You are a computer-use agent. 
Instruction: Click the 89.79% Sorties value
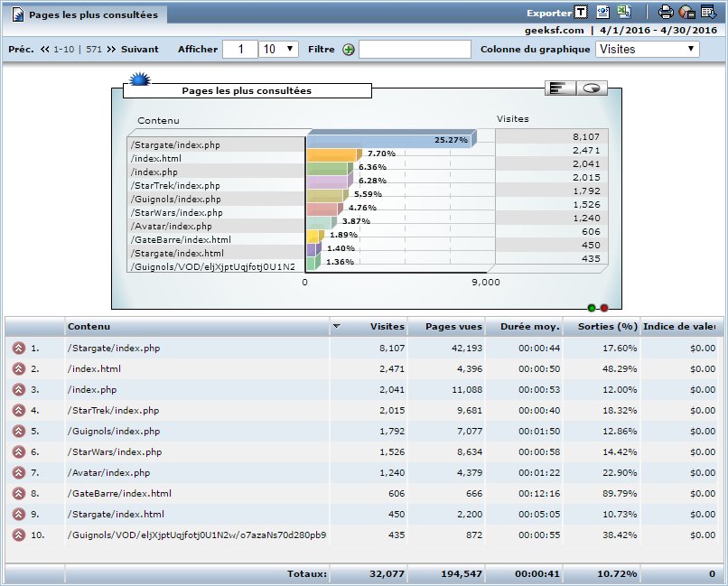[620, 493]
